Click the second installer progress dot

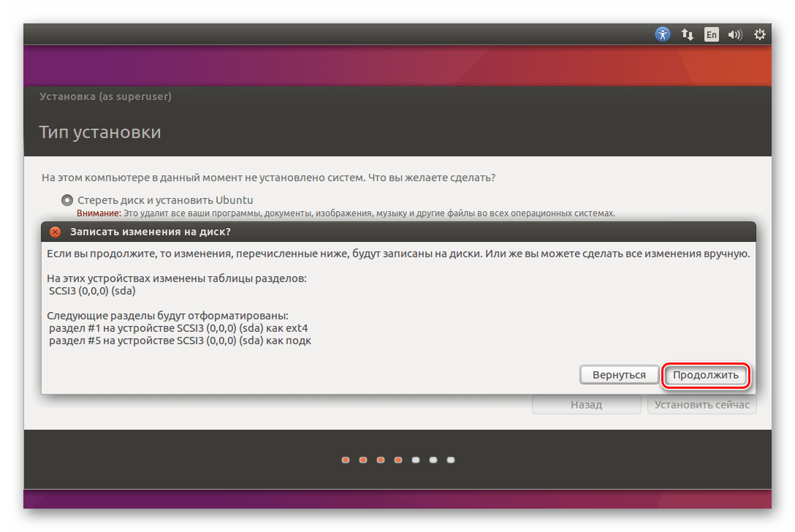(362, 460)
